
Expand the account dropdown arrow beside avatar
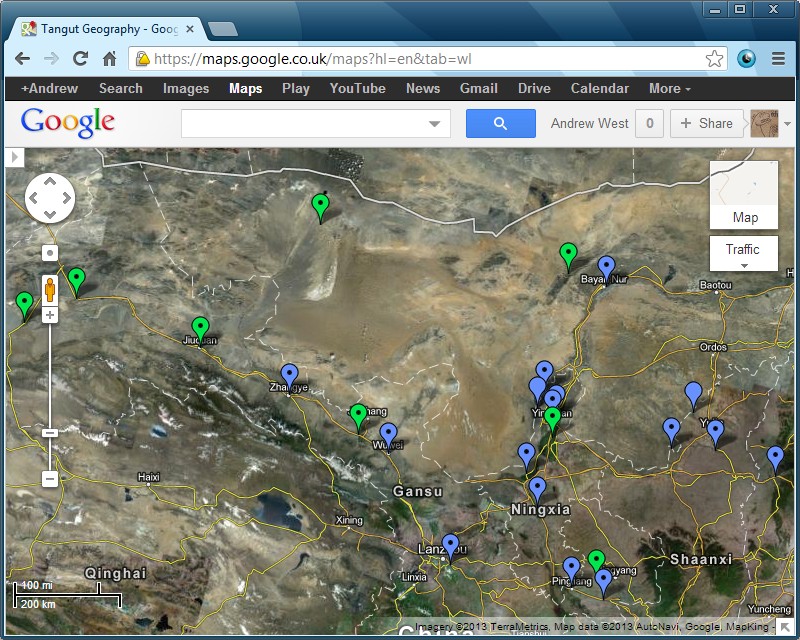787,124
